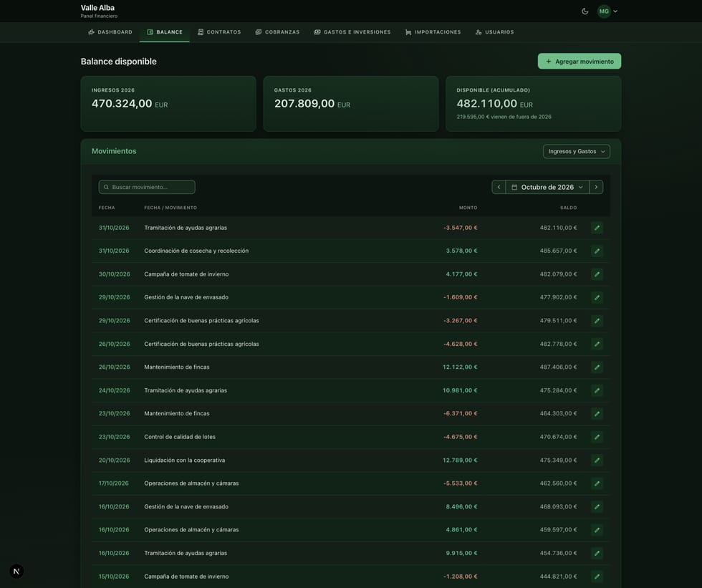
Task: Open the Importaciones tab
Action: [433, 32]
